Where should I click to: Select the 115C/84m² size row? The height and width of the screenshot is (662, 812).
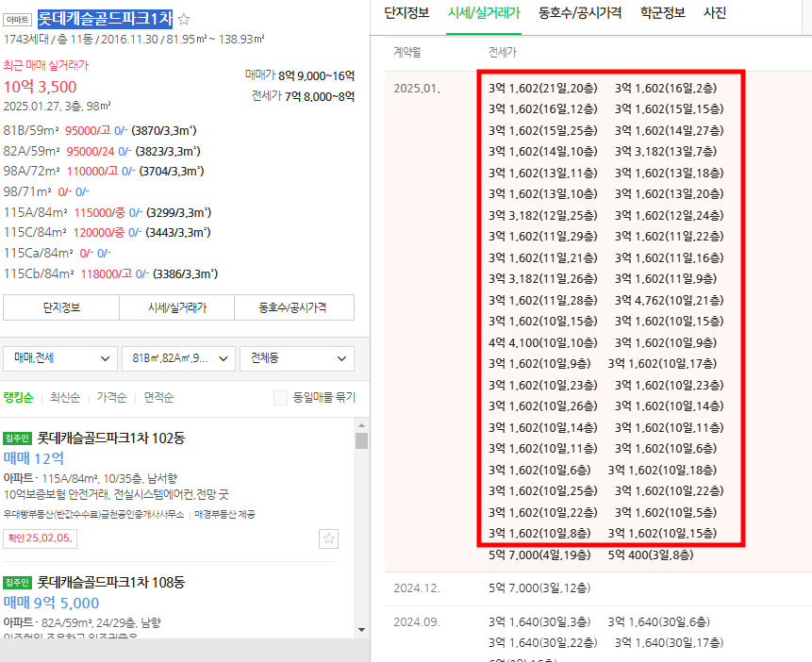[108, 233]
